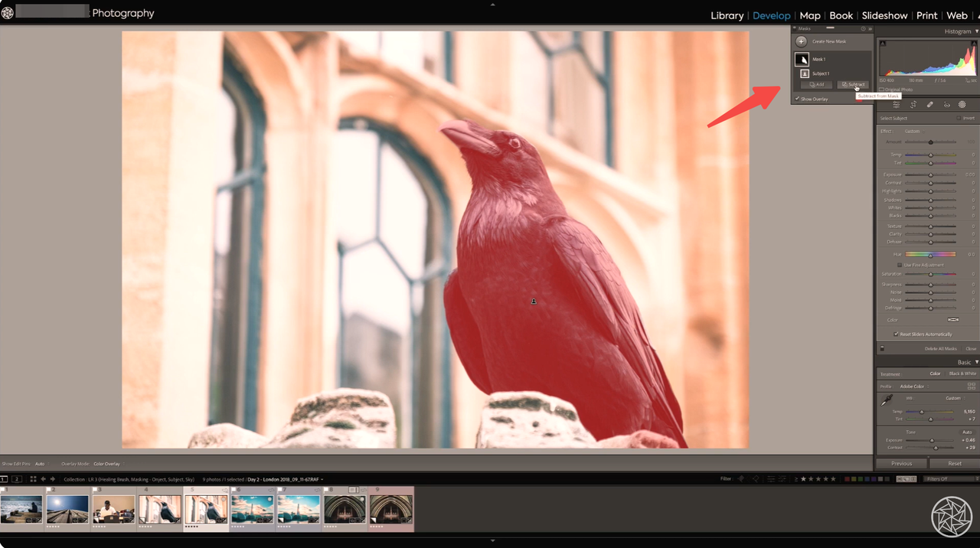Viewport: 980px width, 548px height.
Task: Adjust the mask Exposure slider
Action: point(930,175)
